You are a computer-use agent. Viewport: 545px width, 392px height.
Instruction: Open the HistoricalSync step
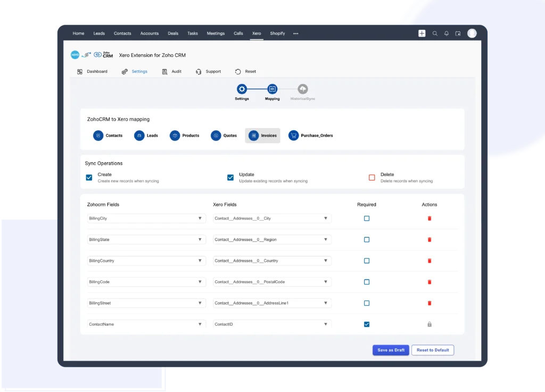coord(302,89)
